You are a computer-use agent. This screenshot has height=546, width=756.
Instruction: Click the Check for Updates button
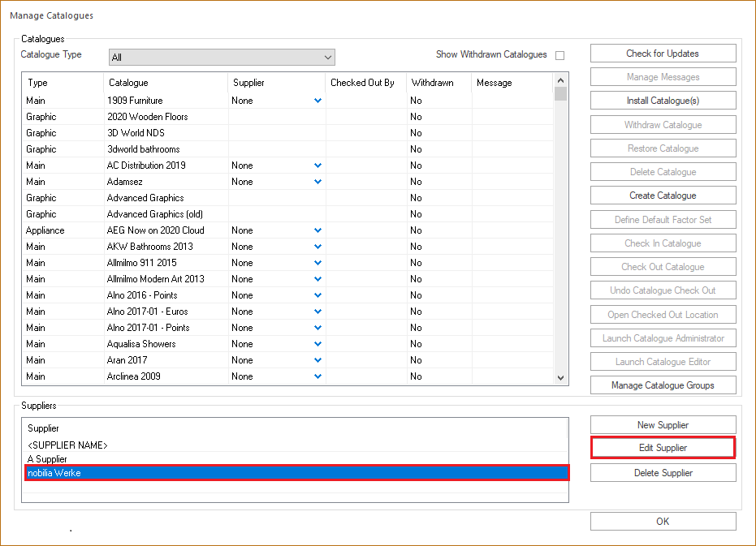click(x=663, y=54)
